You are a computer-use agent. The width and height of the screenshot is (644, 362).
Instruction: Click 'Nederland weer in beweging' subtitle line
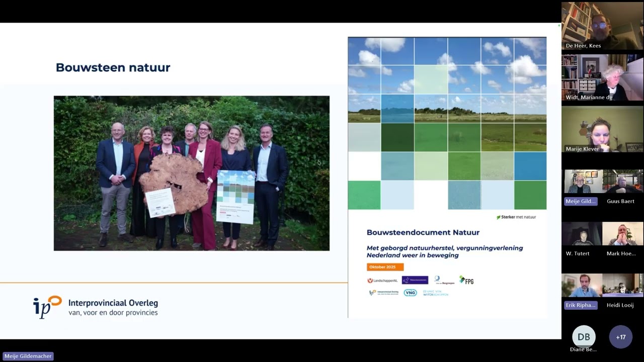point(413,255)
